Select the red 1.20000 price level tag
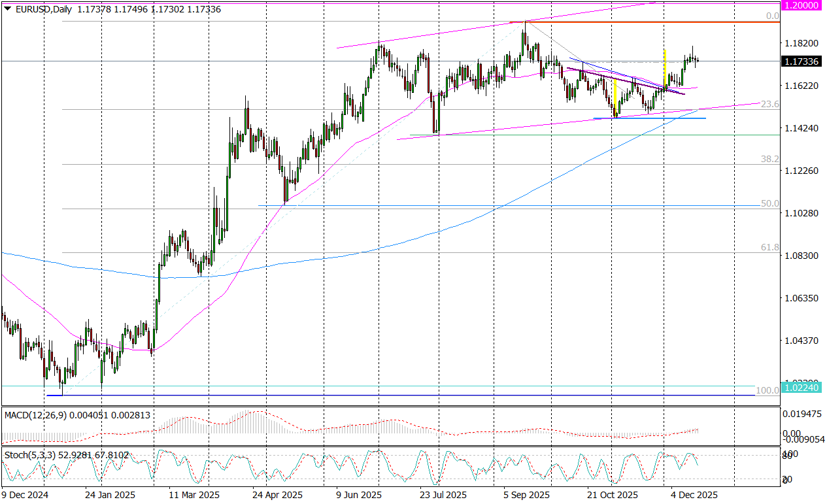The width and height of the screenshot is (827, 504). tap(802, 5)
